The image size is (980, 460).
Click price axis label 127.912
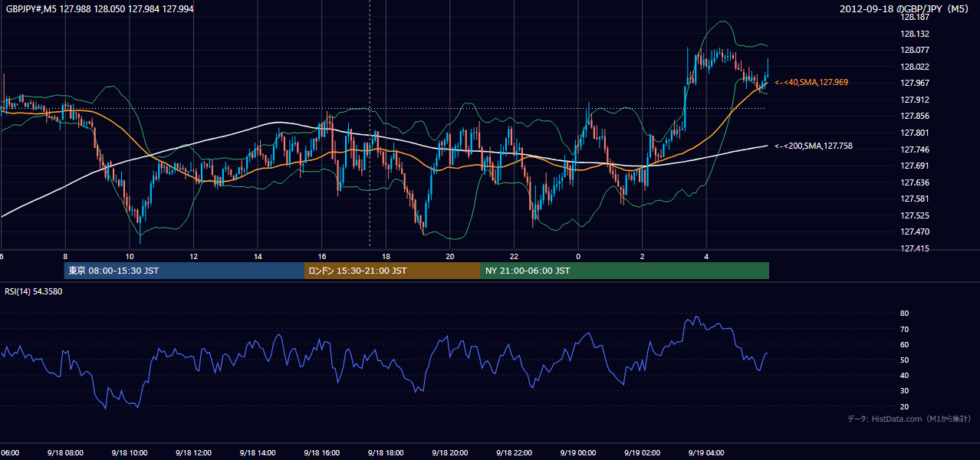coord(914,100)
